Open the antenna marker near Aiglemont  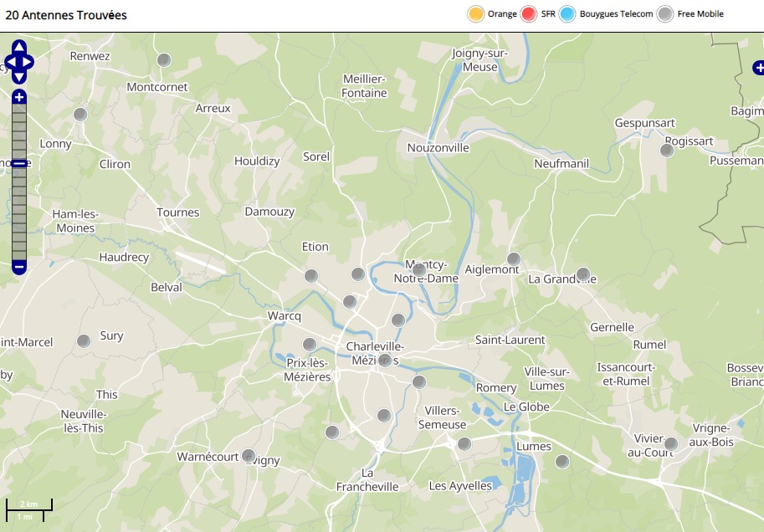click(514, 259)
